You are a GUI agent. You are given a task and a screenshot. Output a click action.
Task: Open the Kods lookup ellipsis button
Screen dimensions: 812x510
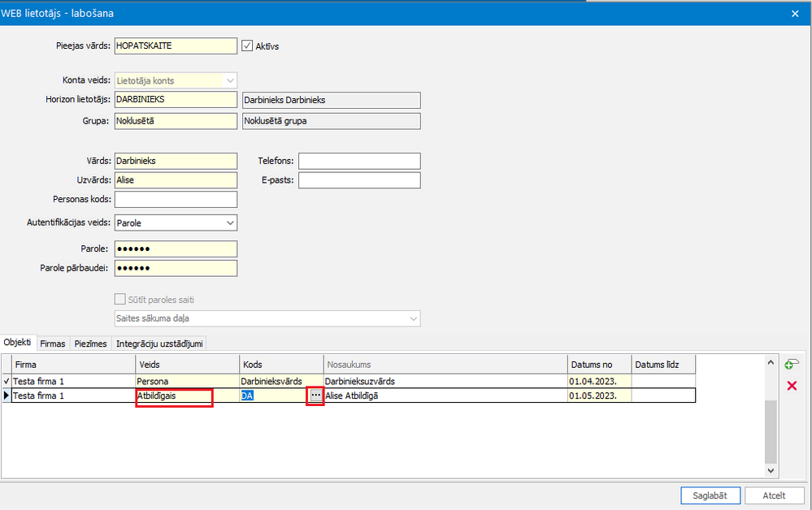click(x=315, y=395)
